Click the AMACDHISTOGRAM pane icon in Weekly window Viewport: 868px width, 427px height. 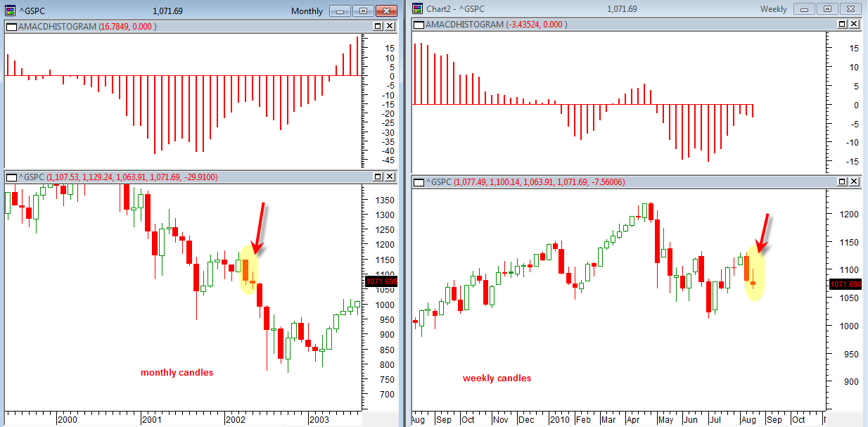point(419,25)
